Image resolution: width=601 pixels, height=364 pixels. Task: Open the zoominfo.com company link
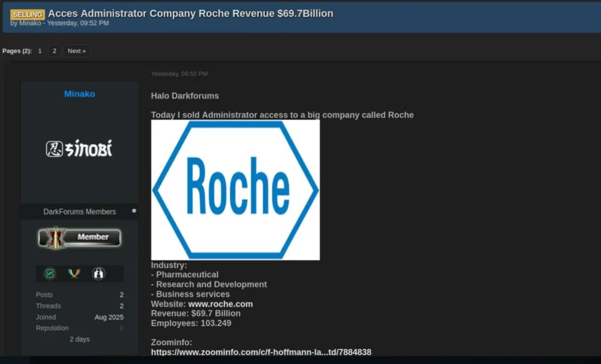pyautogui.click(x=261, y=352)
